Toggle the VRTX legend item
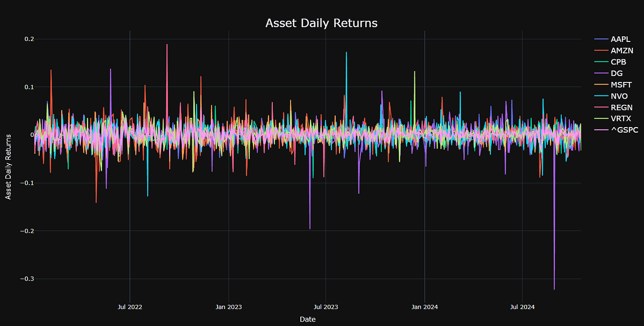 [620, 119]
